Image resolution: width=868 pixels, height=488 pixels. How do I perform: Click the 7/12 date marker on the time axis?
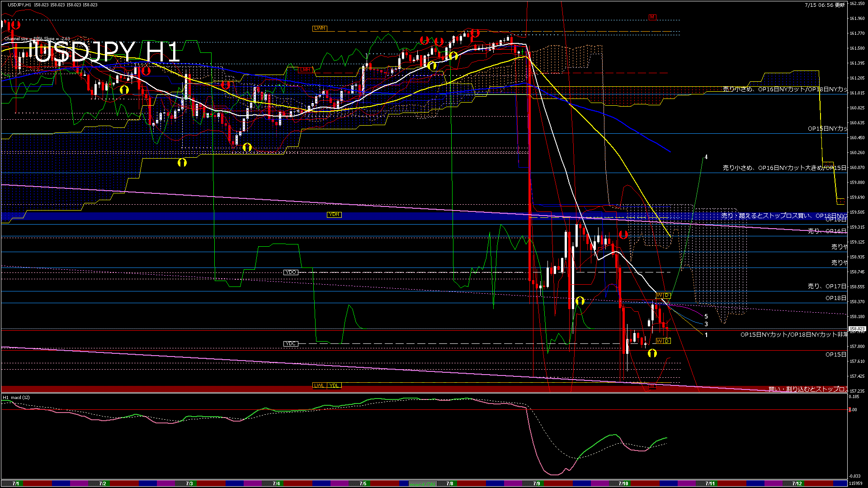pyautogui.click(x=797, y=483)
